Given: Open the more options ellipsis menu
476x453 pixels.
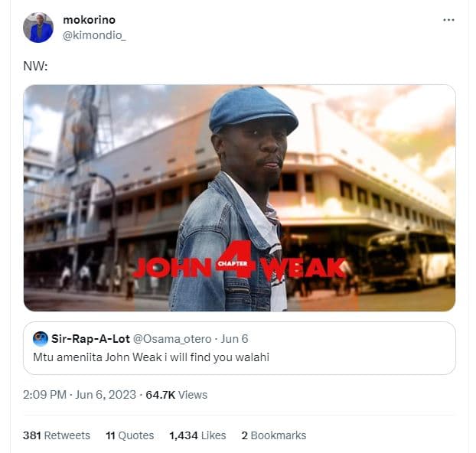Looking at the screenshot, I should 448,21.
